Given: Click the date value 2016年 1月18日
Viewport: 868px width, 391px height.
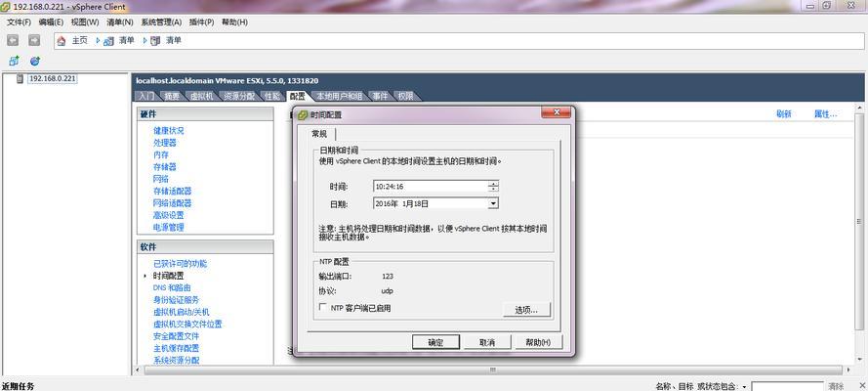Looking at the screenshot, I should (402, 203).
